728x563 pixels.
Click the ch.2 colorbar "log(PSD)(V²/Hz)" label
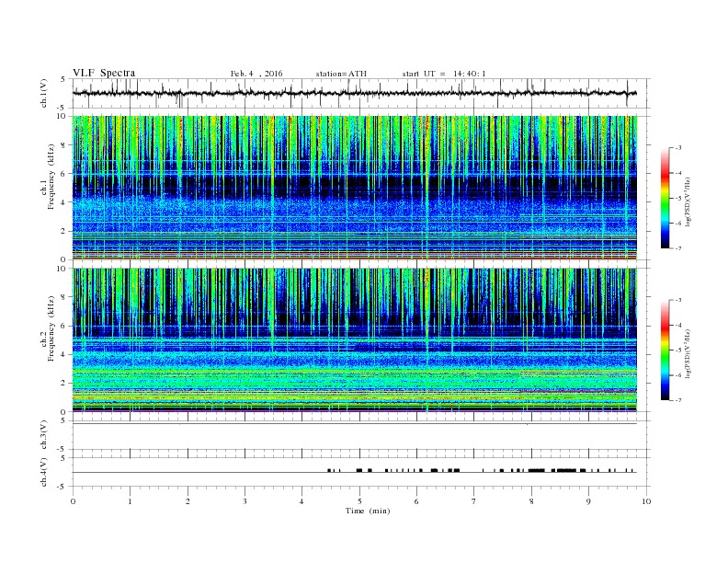688,354
